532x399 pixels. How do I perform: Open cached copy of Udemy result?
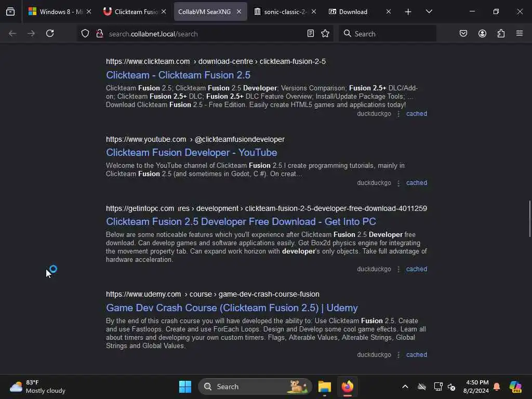417,354
